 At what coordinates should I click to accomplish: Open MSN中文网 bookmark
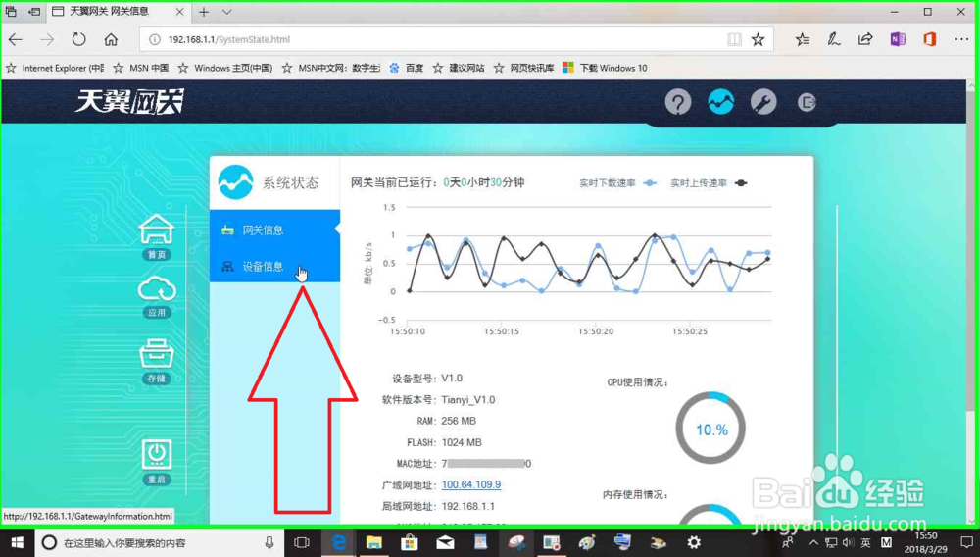[331, 68]
